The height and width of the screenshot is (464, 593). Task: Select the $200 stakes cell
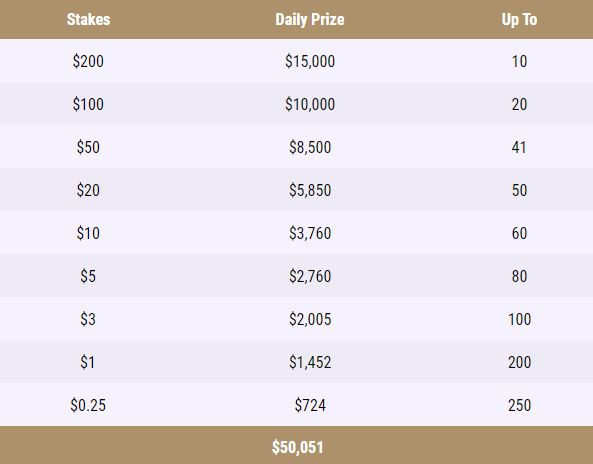pyautogui.click(x=88, y=61)
